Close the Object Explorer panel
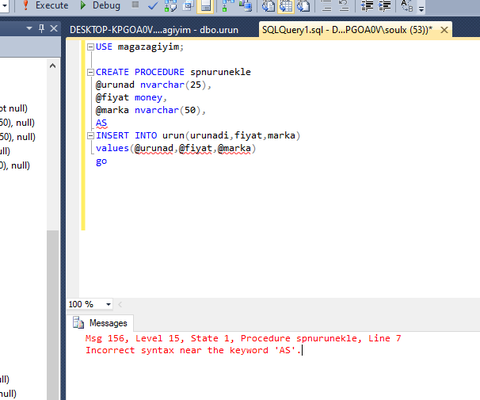This screenshot has height=400, width=480. tap(54, 29)
